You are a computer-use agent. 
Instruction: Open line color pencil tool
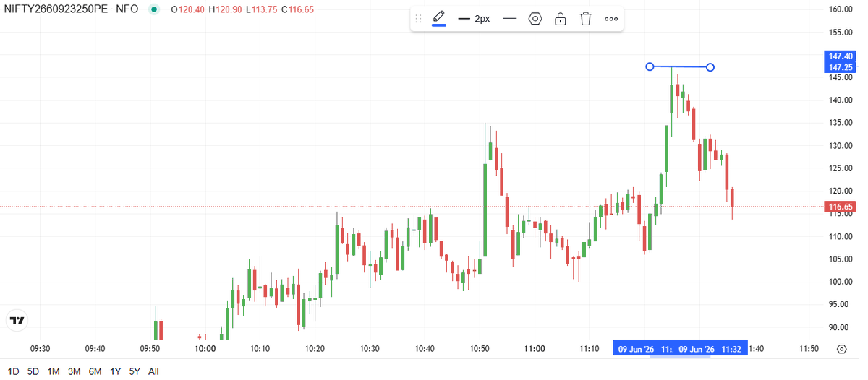pos(439,19)
